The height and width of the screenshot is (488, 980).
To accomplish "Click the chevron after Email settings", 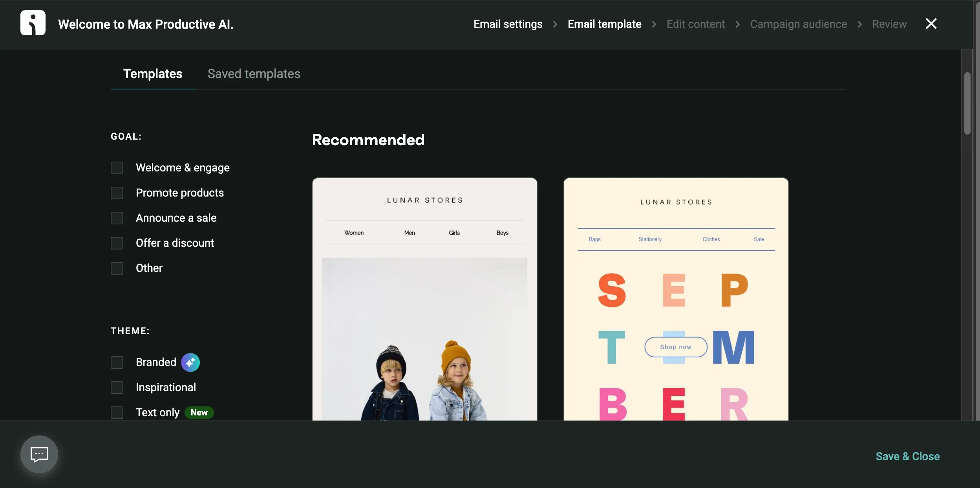I will tap(555, 24).
